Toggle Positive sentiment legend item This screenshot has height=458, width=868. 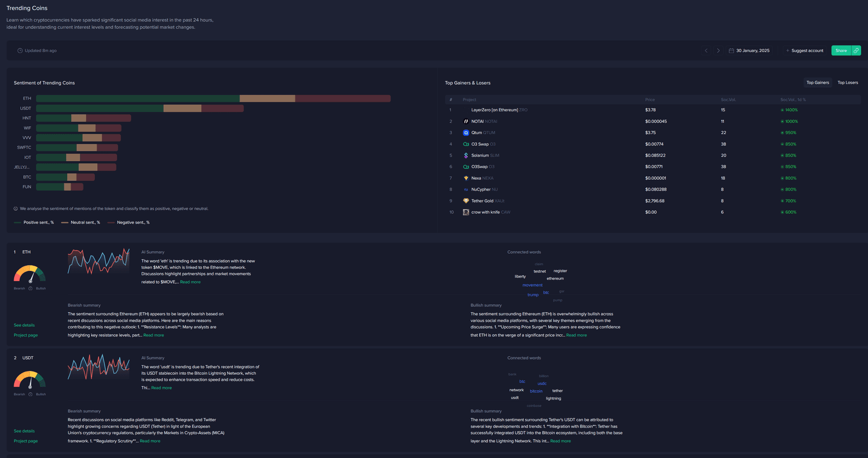click(34, 223)
